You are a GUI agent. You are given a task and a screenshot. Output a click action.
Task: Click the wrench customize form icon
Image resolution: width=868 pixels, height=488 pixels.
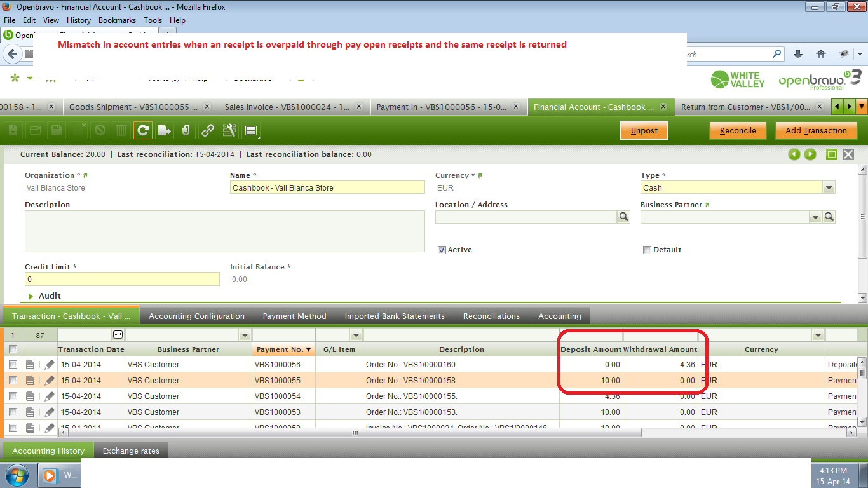(x=229, y=130)
